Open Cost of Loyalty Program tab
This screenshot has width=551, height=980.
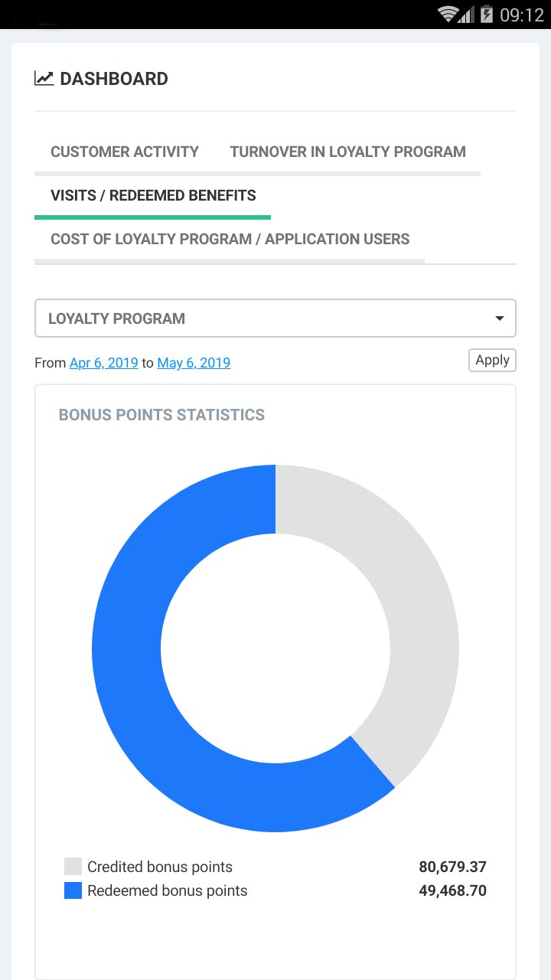pos(230,239)
